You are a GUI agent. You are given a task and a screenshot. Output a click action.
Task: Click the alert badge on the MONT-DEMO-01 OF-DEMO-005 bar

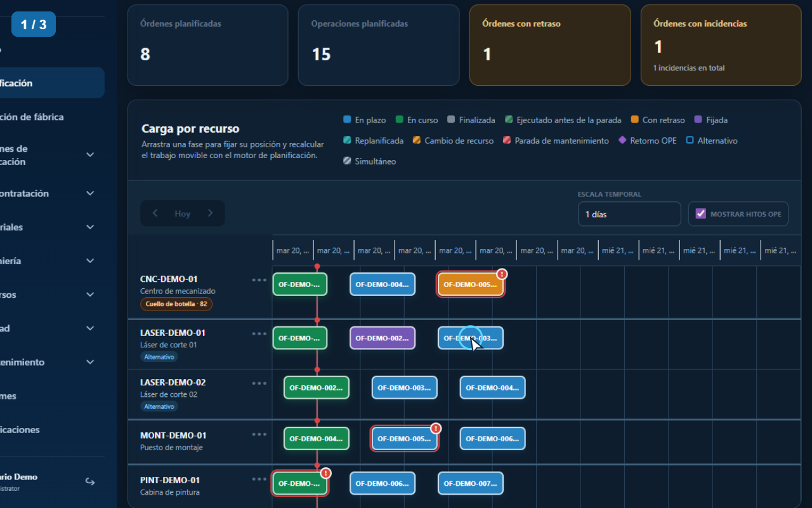[436, 429]
